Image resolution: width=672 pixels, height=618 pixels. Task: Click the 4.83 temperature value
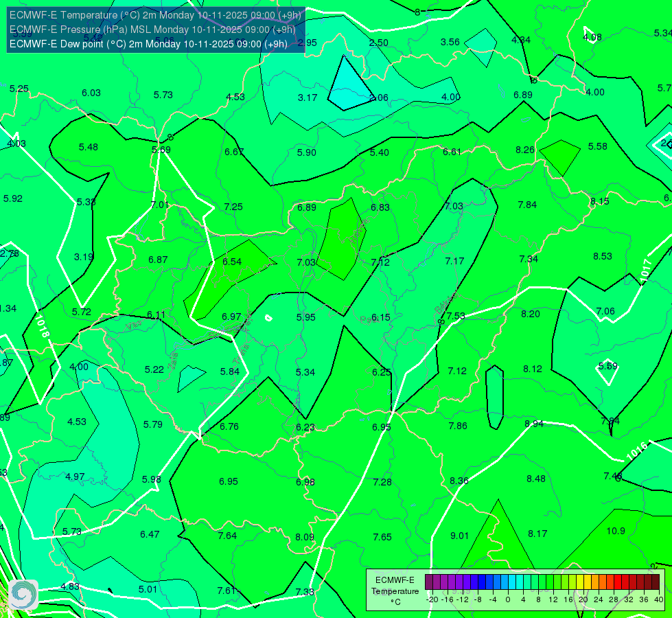click(70, 586)
